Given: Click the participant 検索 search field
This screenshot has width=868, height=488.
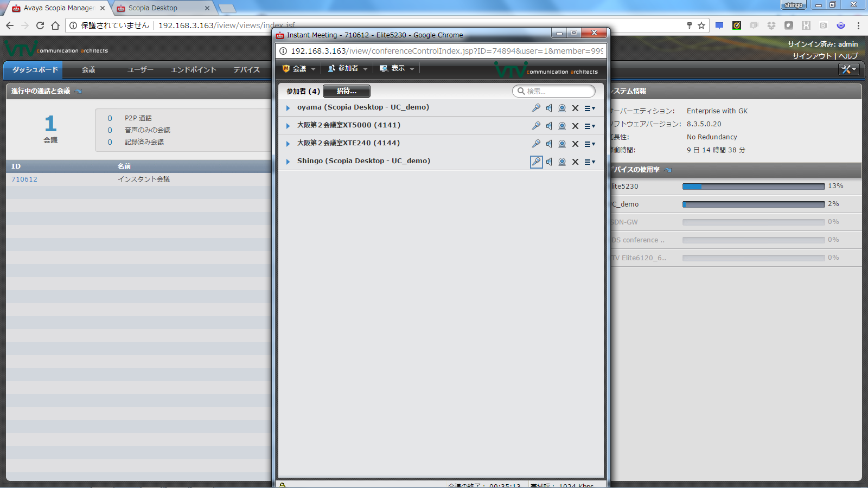Looking at the screenshot, I should click(x=554, y=91).
